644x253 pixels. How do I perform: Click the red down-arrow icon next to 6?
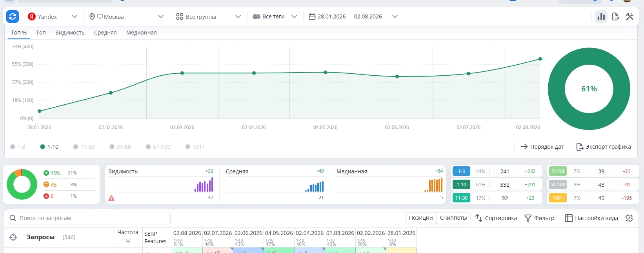point(46,196)
